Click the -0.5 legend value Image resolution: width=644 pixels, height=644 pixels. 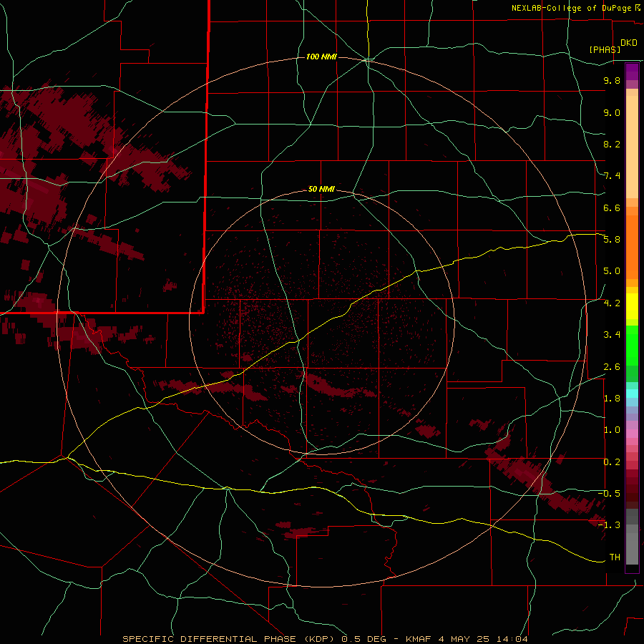[609, 494]
